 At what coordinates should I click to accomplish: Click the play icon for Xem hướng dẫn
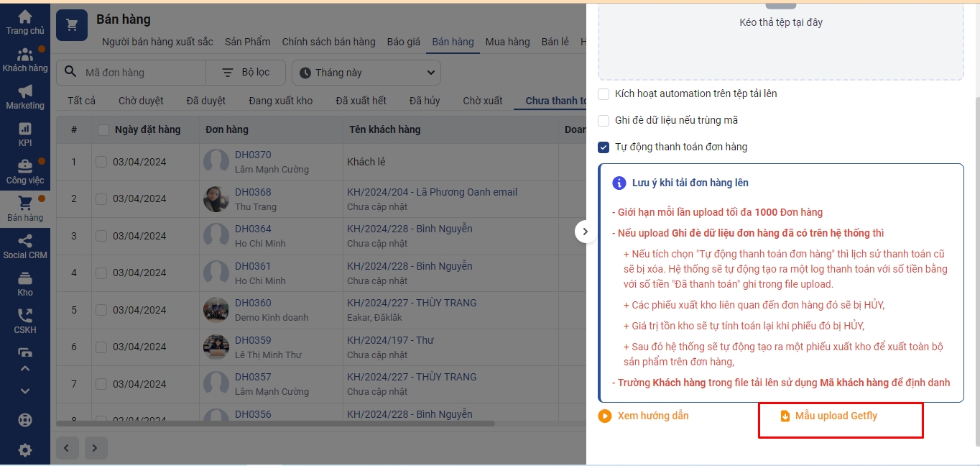(605, 416)
